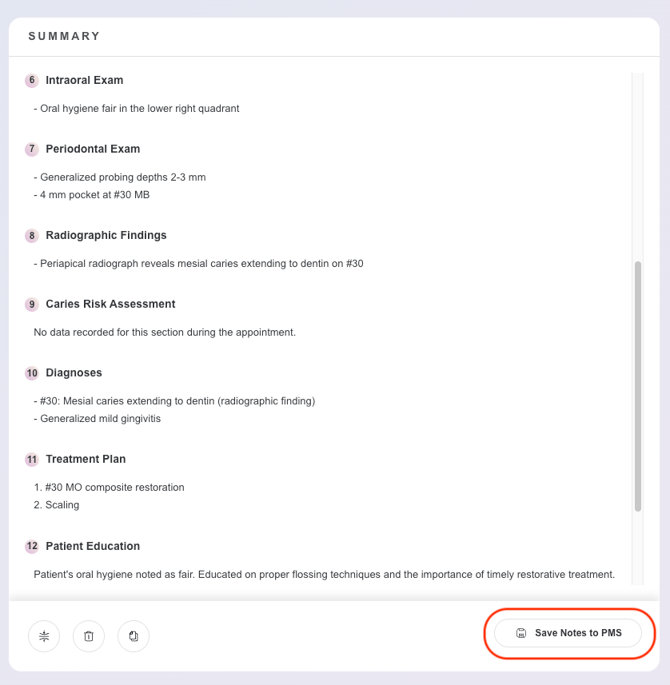Click the '4 mm pocket at #30 MB' line
The width and height of the screenshot is (670, 685).
(92, 195)
